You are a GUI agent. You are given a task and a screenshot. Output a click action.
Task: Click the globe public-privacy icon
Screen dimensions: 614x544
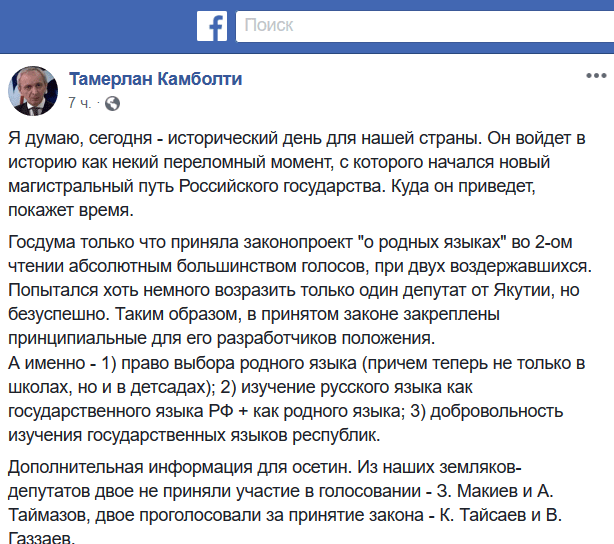[x=112, y=103]
